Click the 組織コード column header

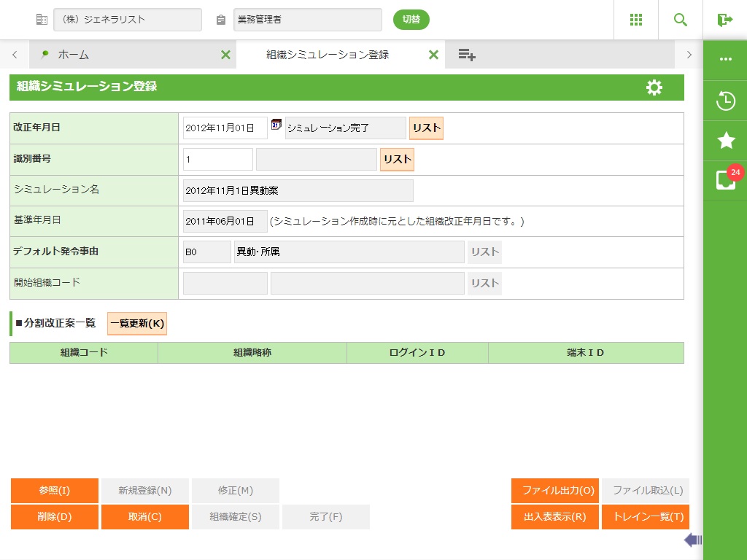[84, 353]
